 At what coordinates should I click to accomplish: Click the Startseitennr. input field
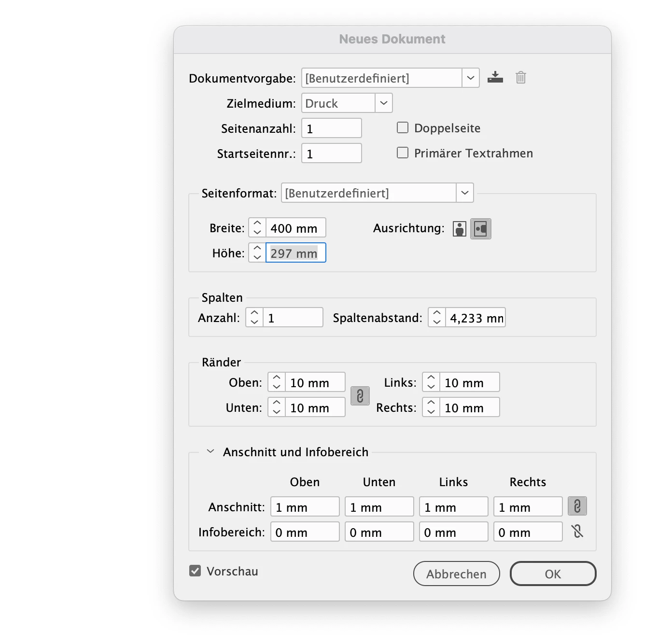click(332, 153)
